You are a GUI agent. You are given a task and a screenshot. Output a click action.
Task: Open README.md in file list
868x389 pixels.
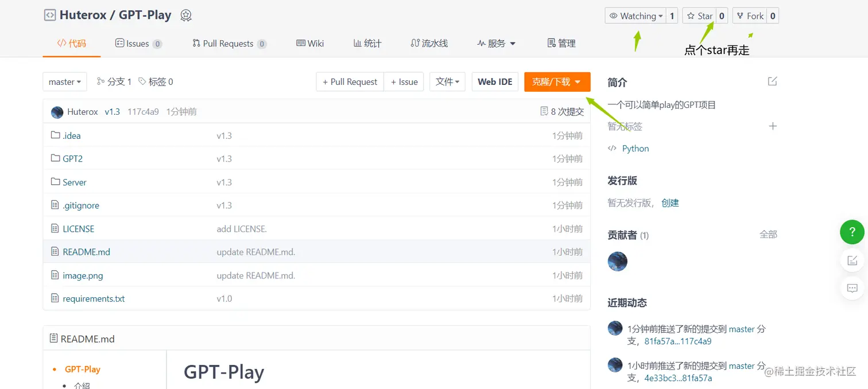[x=87, y=251]
